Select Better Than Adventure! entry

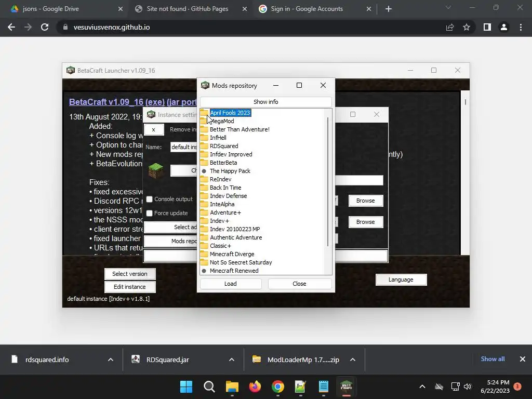pos(240,129)
